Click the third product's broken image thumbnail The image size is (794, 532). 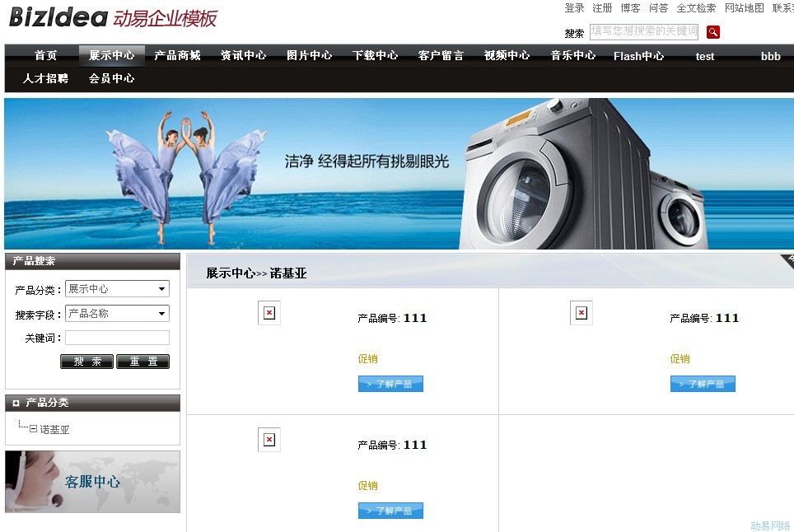(269, 440)
